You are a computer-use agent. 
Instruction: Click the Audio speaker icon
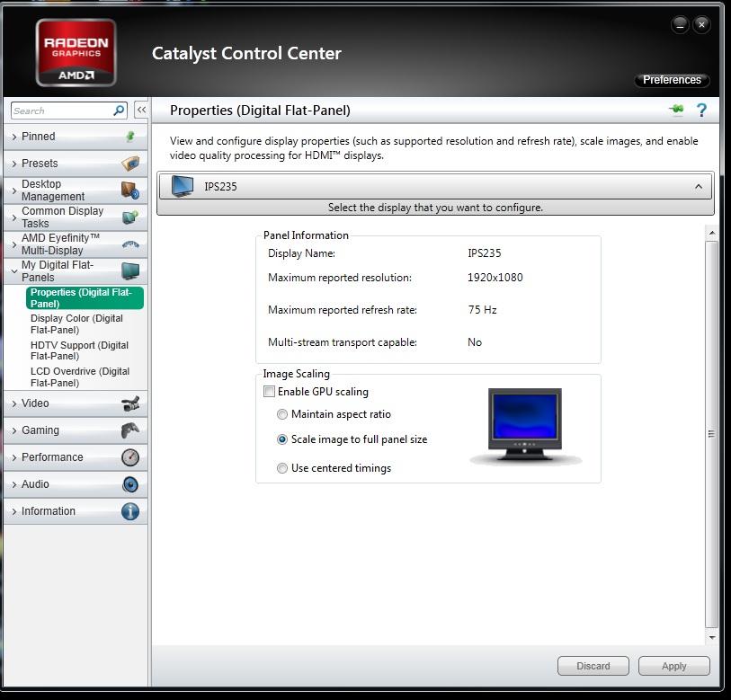(130, 484)
